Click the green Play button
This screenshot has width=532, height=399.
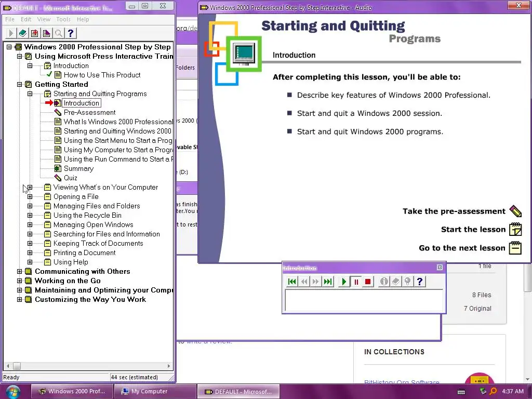pos(344,282)
